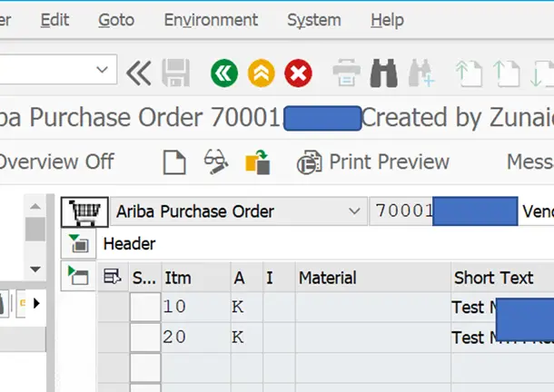Click the Save floppy disk icon
554x392 pixels.
point(175,73)
